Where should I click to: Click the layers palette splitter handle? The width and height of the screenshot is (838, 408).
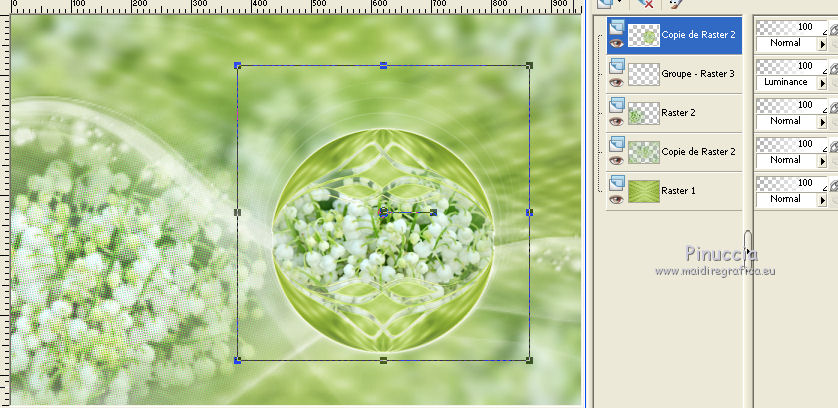(748, 249)
